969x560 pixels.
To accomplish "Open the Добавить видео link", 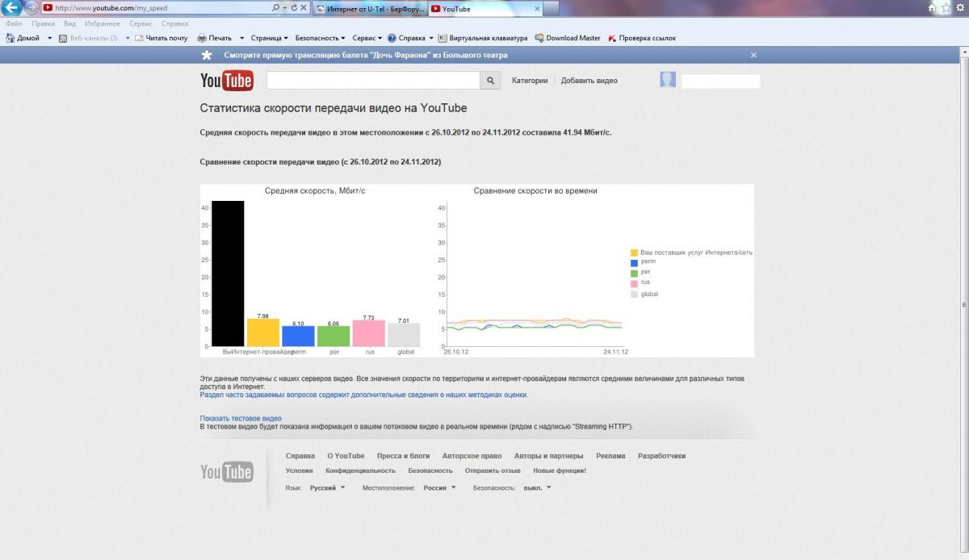I will 589,81.
